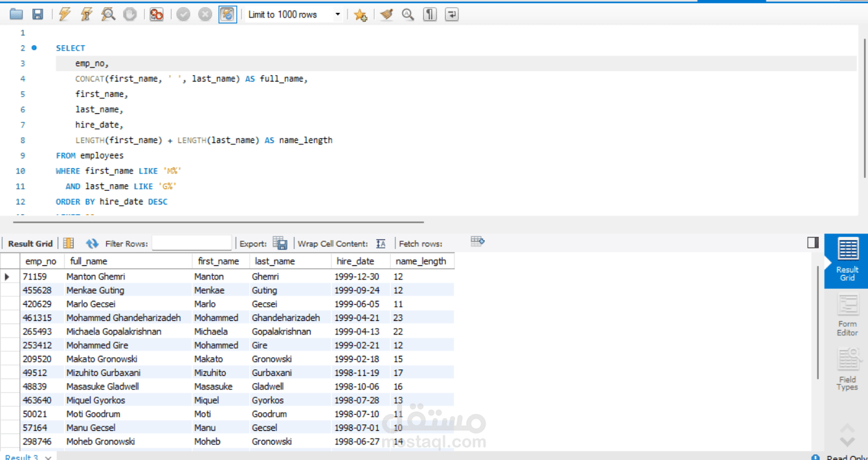Click the 'ORDER BY hire_date DESC' line
Viewport: 868px width, 460px height.
[x=111, y=202]
